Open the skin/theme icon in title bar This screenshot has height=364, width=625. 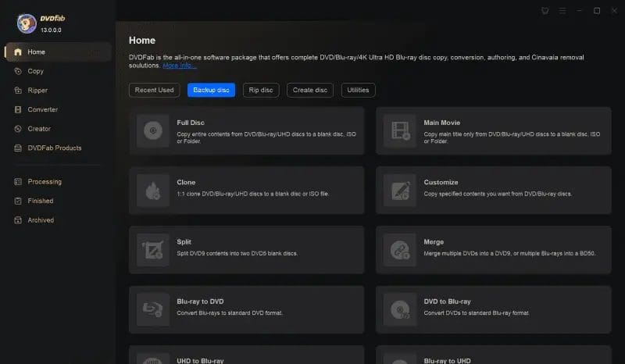coord(545,11)
